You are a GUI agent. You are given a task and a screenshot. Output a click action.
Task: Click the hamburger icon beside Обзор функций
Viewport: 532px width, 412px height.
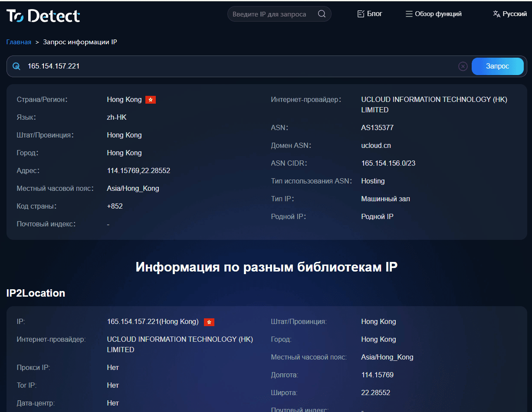tap(408, 13)
